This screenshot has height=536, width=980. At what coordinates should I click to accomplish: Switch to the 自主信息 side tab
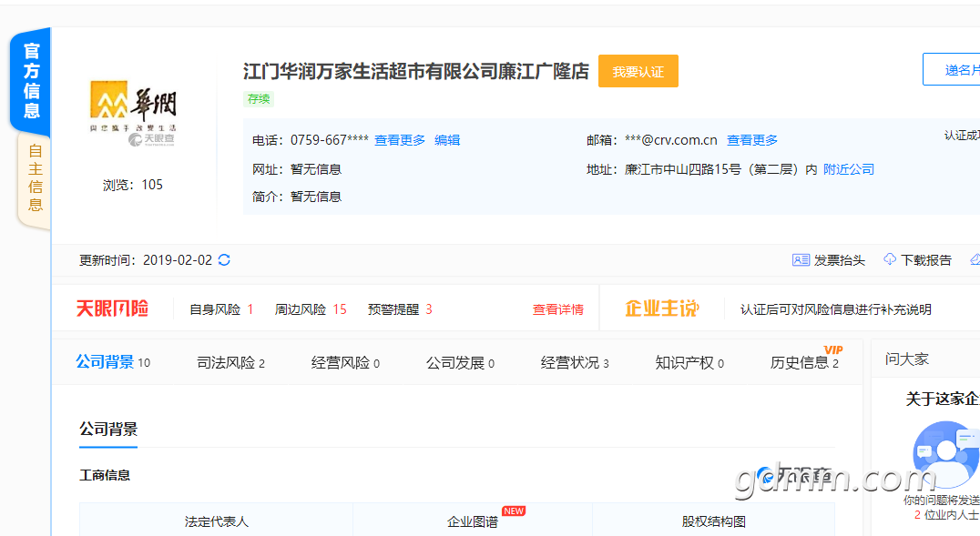click(35, 177)
